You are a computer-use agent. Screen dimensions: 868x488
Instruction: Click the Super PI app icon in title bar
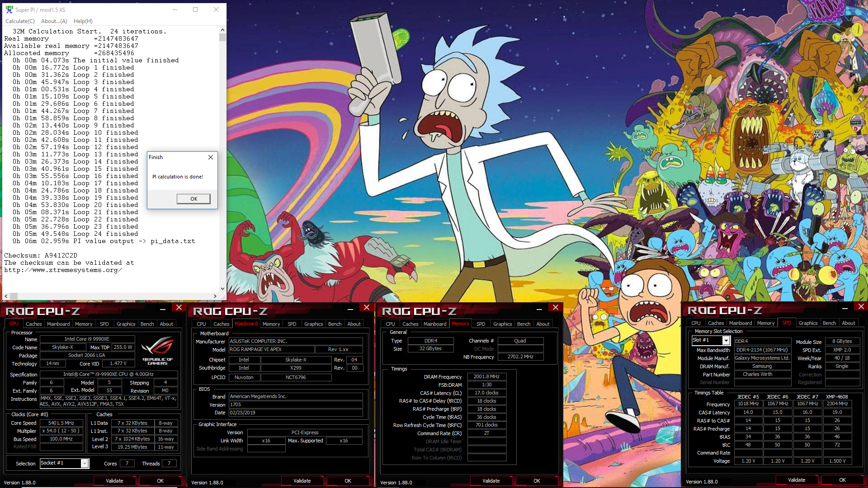[9, 9]
